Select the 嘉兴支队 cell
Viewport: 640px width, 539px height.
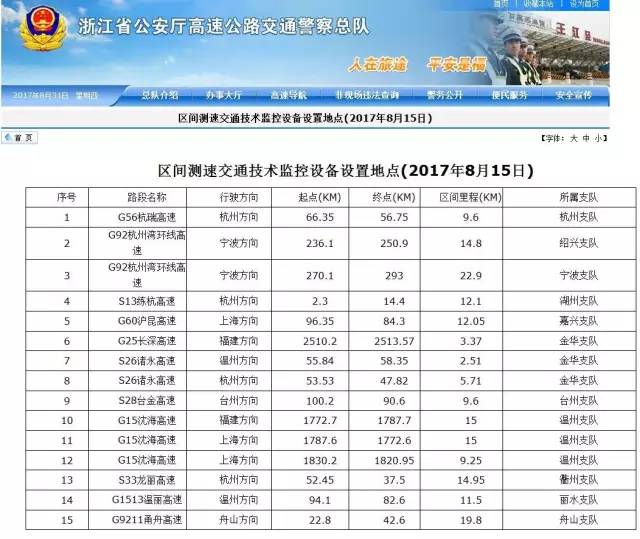pyautogui.click(x=569, y=322)
